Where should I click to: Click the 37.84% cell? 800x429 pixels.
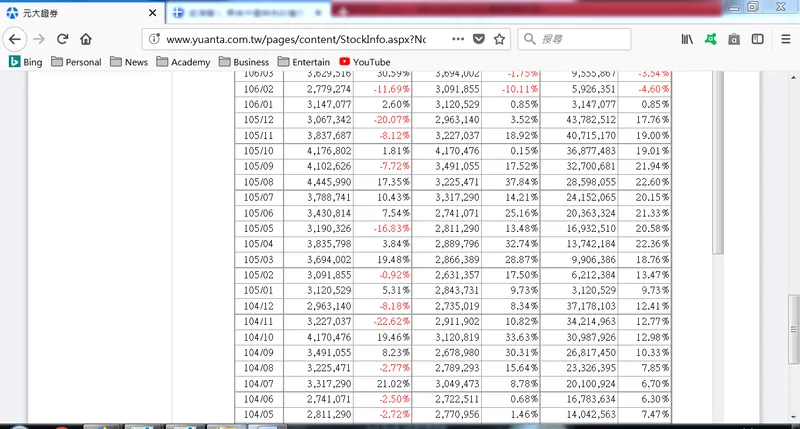tap(521, 182)
